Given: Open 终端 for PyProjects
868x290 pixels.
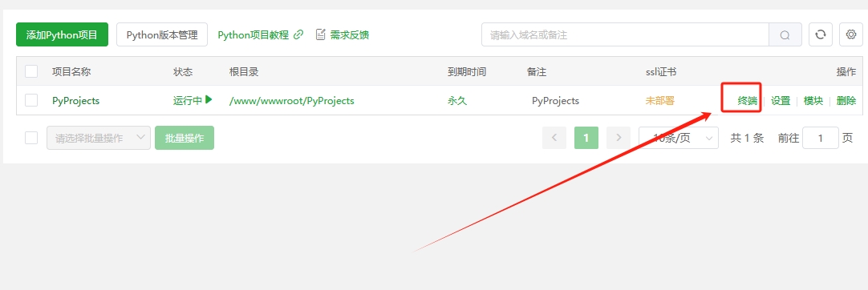Looking at the screenshot, I should [x=748, y=100].
